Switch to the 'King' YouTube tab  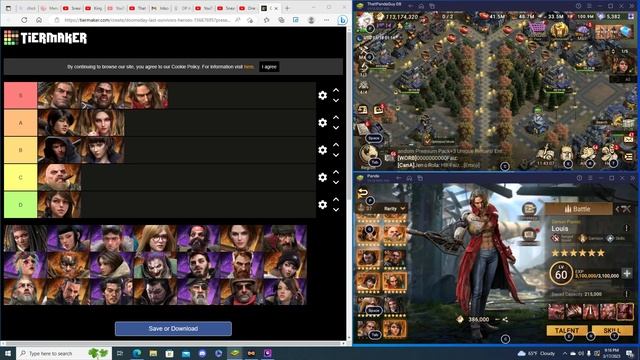[x=94, y=8]
